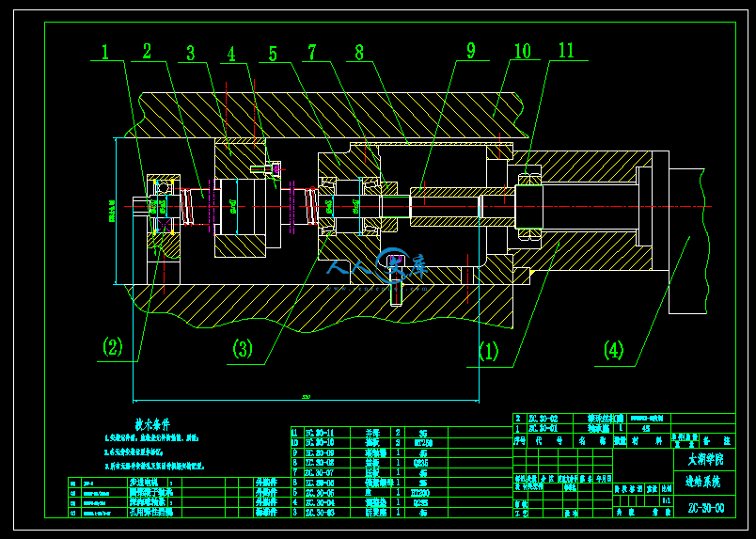This screenshot has height=539, width=756.
Task: Click part callout number 11 above the assembly
Action: [566, 52]
